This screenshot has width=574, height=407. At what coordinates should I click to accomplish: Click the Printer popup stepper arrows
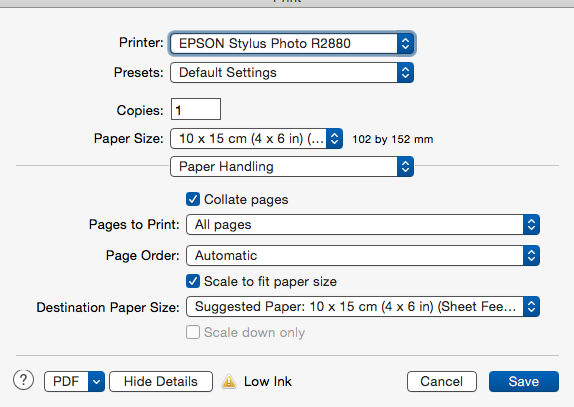coord(405,43)
